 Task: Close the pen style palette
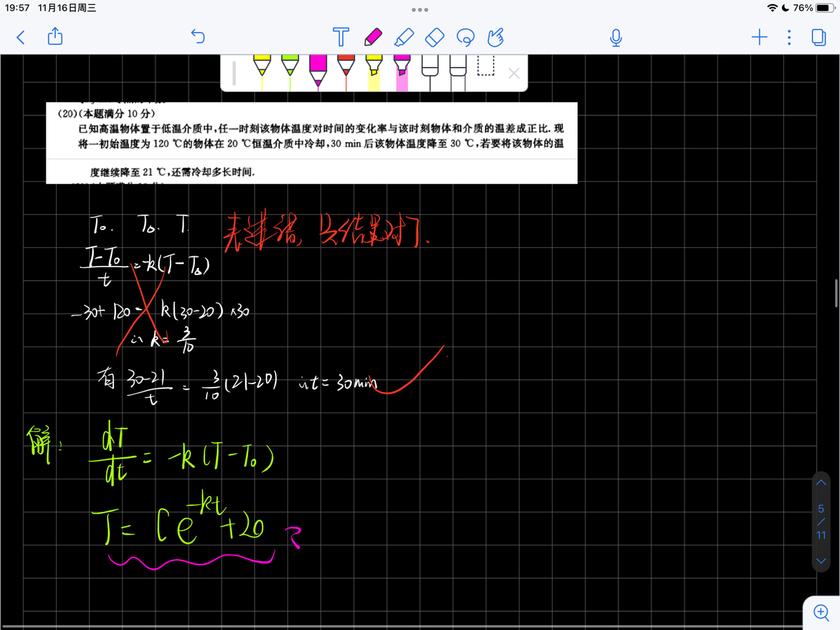tap(514, 73)
